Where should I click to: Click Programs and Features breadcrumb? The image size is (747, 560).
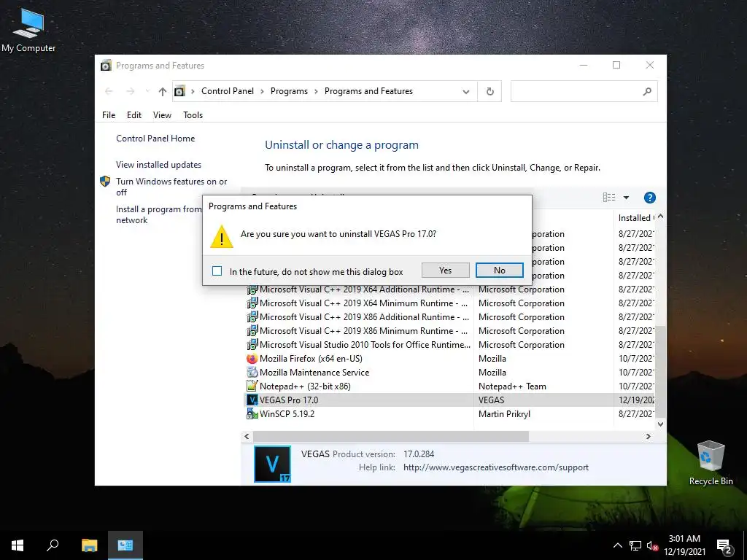(x=368, y=91)
